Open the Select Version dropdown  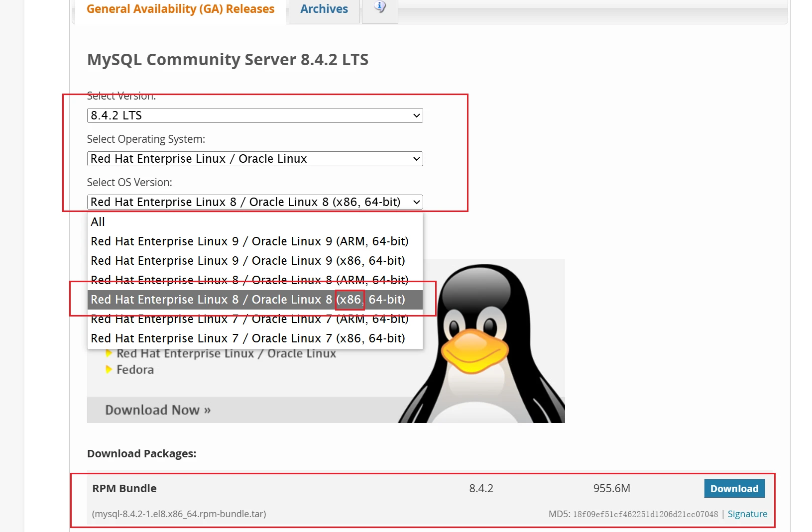pos(254,115)
